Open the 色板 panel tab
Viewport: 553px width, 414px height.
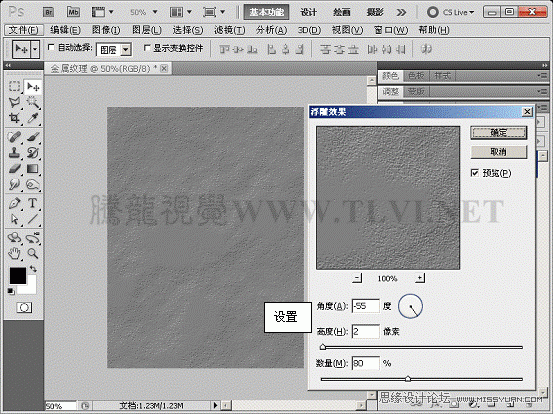click(416, 76)
